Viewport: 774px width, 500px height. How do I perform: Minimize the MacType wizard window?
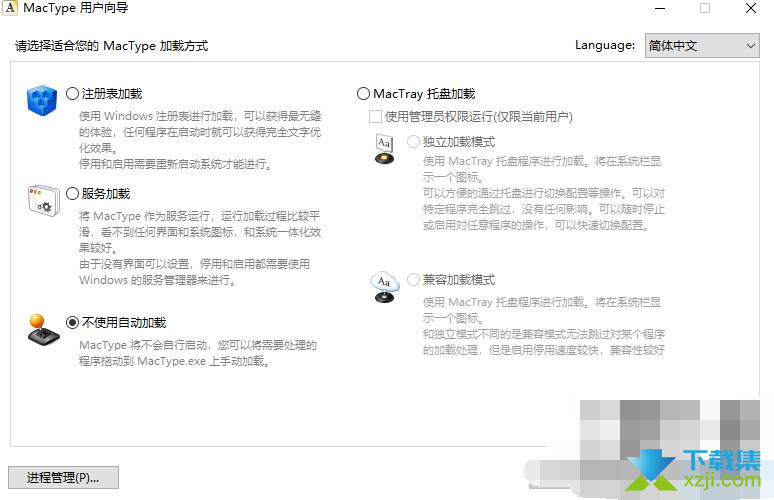[x=659, y=8]
